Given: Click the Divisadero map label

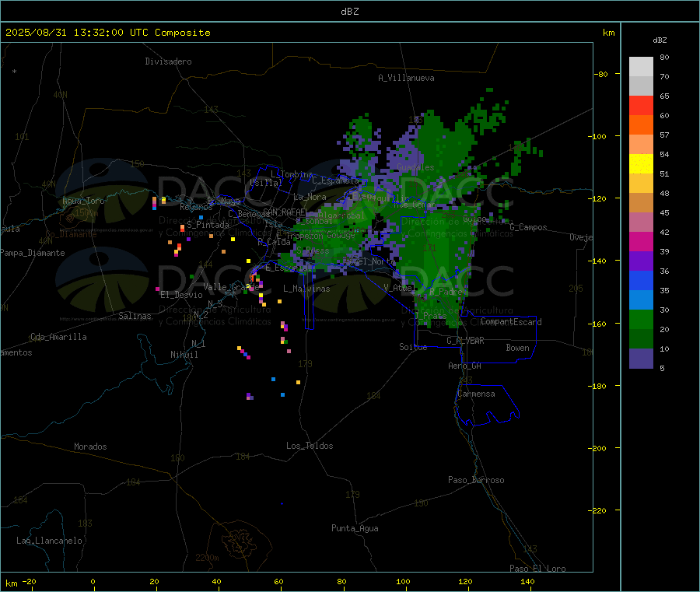Looking at the screenshot, I should (168, 61).
